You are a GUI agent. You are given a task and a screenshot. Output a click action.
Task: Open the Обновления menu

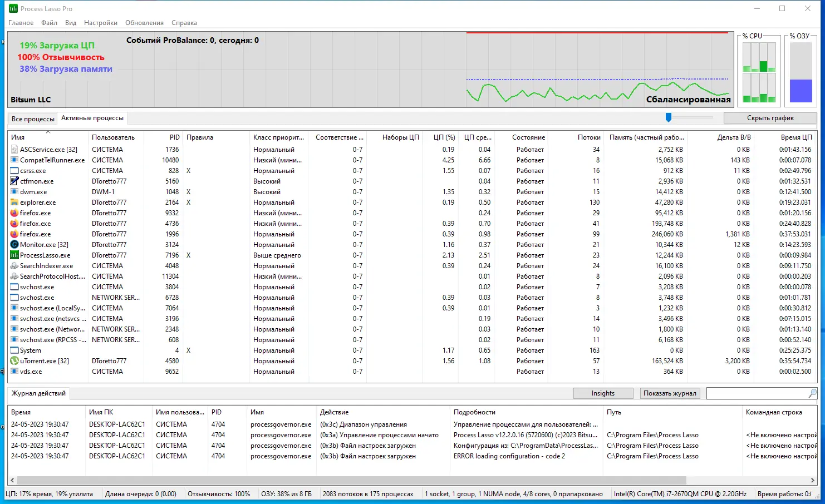(x=145, y=23)
